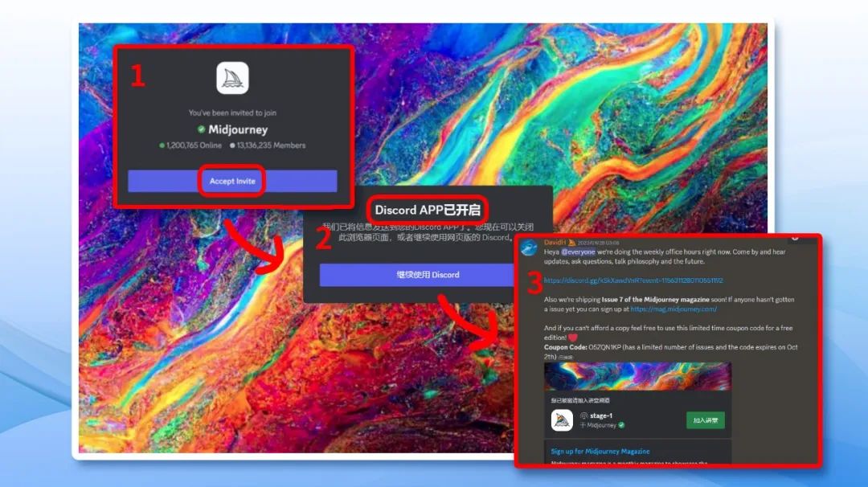Viewport: 868px width, 487px height.
Task: Open the DavidH user avatar
Action: 529,248
